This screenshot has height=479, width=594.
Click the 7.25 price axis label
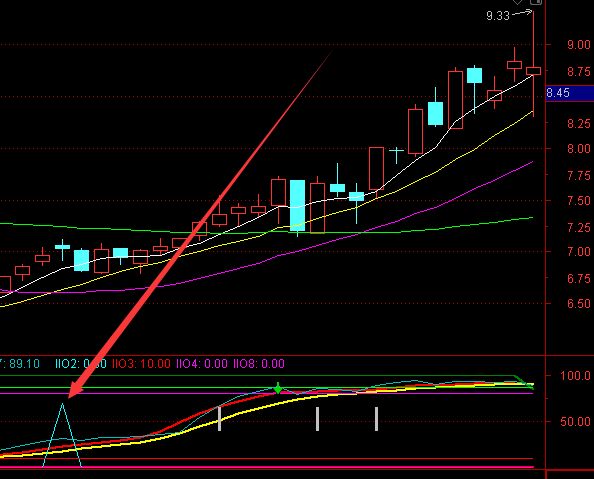tap(579, 228)
